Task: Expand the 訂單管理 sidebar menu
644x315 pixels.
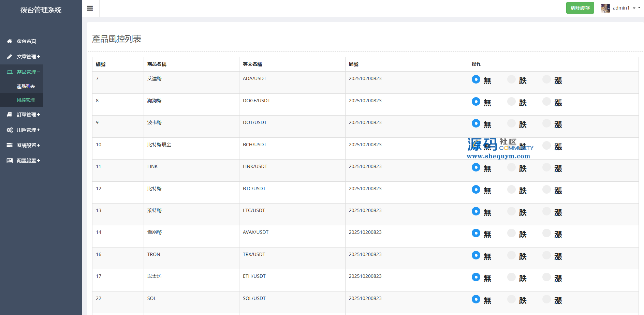Action: tap(28, 115)
